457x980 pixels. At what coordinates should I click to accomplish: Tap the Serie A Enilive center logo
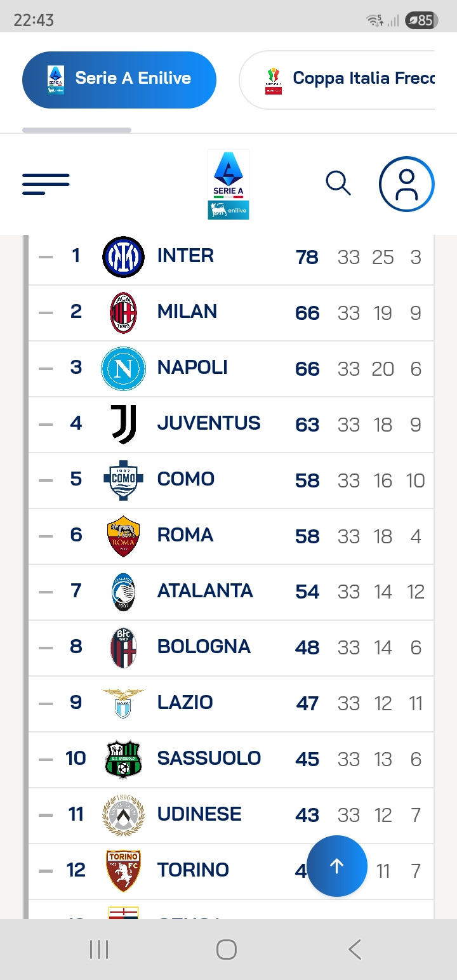[x=228, y=184]
